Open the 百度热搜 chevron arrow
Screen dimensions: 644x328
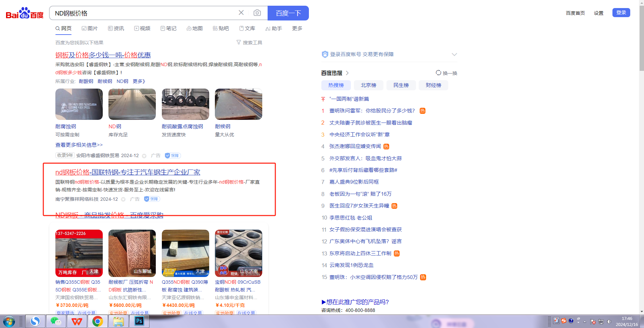pyautogui.click(x=347, y=73)
